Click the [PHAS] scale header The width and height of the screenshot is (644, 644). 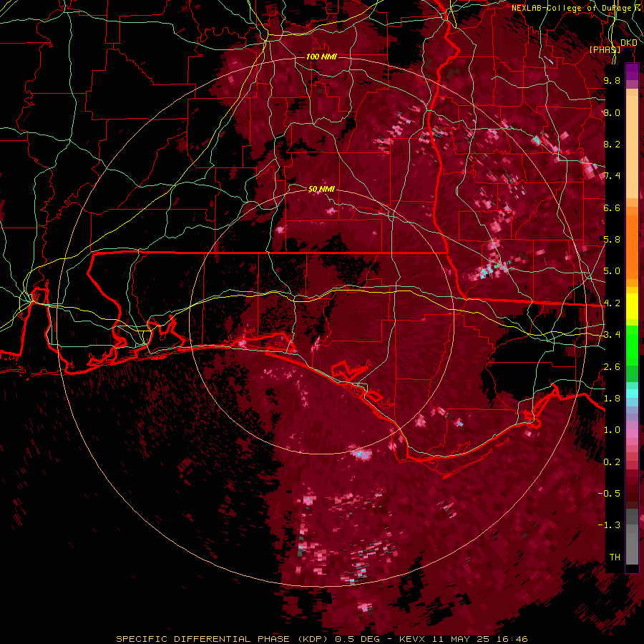[605, 49]
